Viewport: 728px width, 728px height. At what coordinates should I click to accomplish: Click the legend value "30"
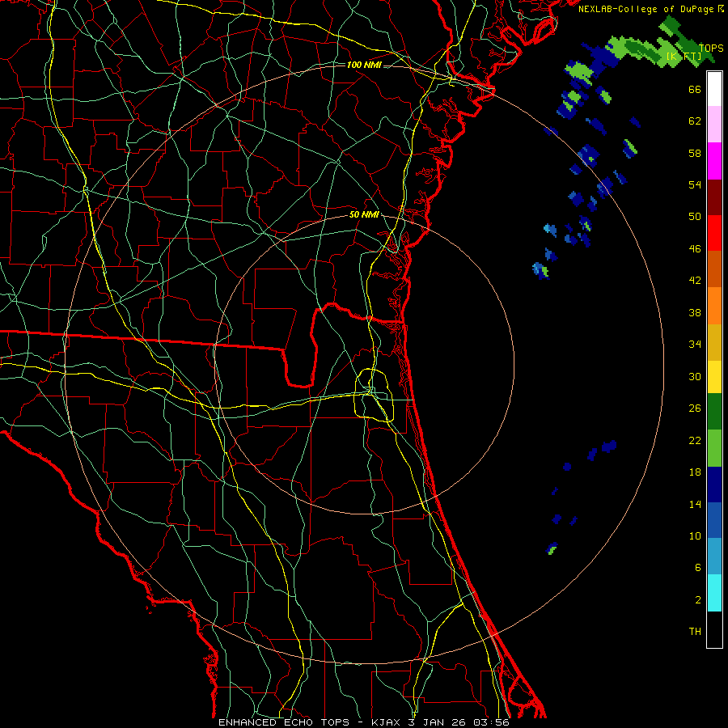pos(695,376)
